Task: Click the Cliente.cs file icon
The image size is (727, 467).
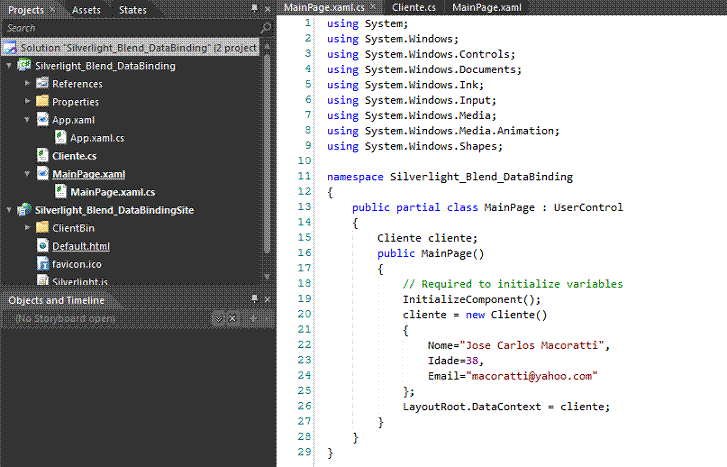Action: point(42,155)
